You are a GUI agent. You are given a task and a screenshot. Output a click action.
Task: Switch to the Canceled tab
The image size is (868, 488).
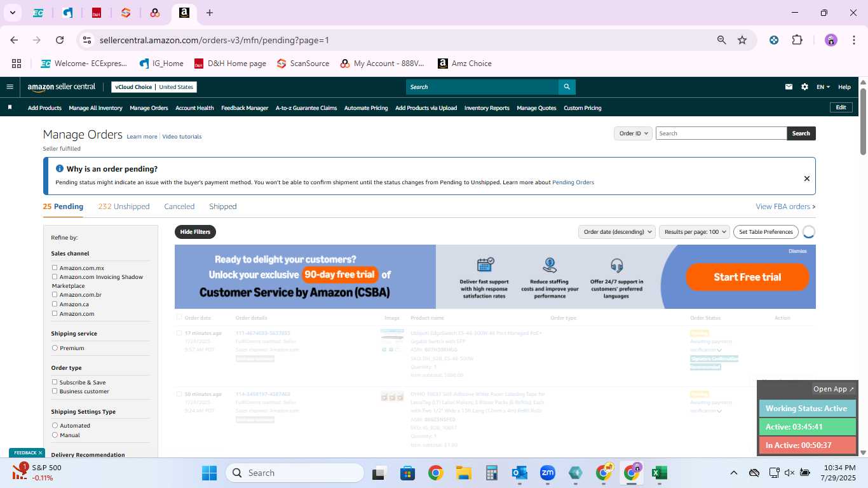click(x=179, y=207)
